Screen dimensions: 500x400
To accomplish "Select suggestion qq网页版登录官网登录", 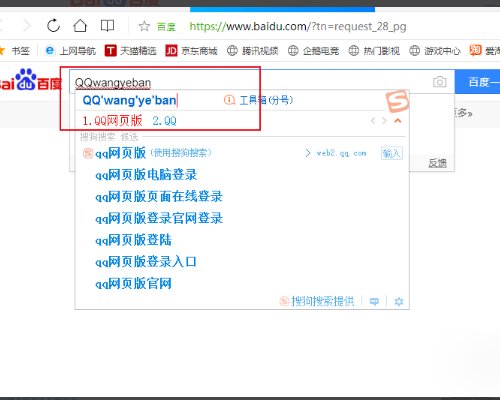I will (159, 218).
